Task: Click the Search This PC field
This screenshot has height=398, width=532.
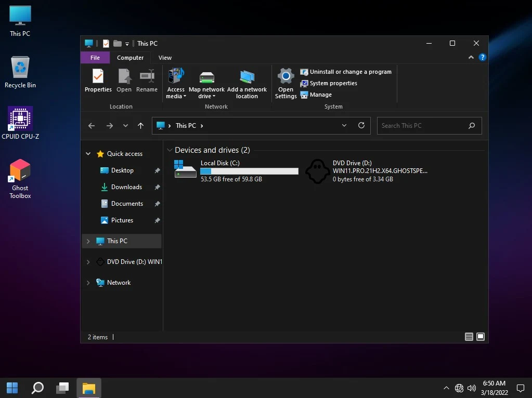Action: (x=429, y=126)
